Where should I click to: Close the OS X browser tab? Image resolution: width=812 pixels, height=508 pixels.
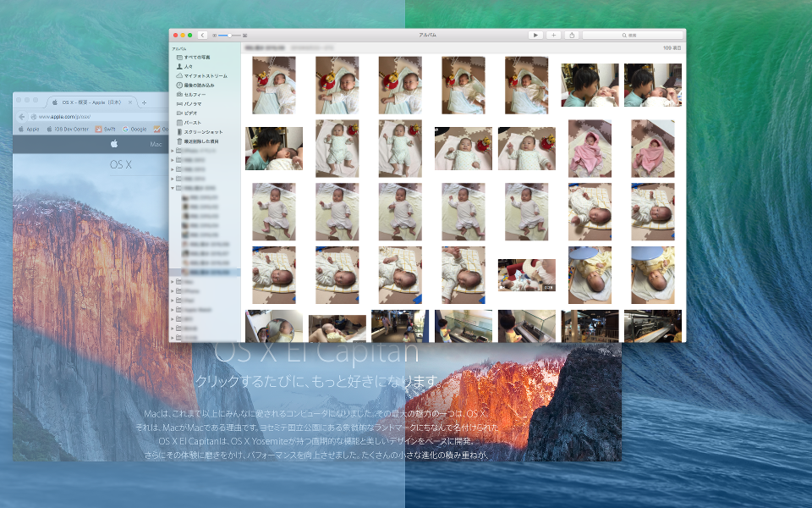click(x=130, y=102)
